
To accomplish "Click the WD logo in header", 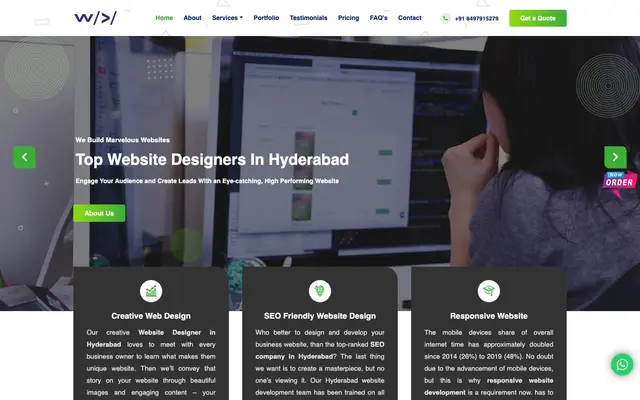I will point(96,18).
